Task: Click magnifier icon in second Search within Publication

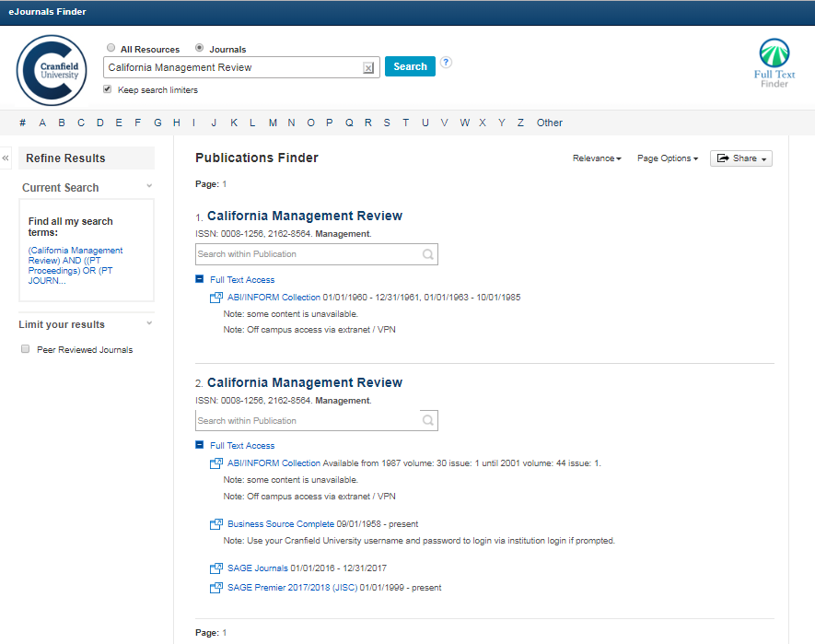Action: [428, 421]
